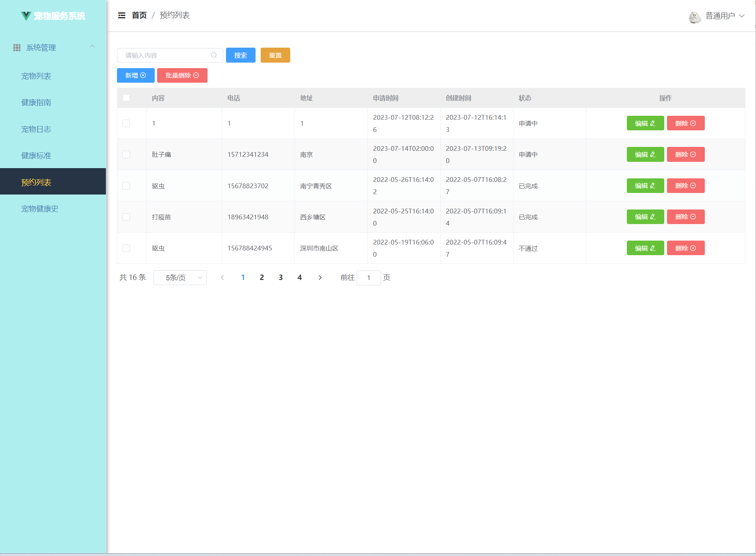Click the grid icon beside 系统管理
This screenshot has width=756, height=556.
point(17,48)
